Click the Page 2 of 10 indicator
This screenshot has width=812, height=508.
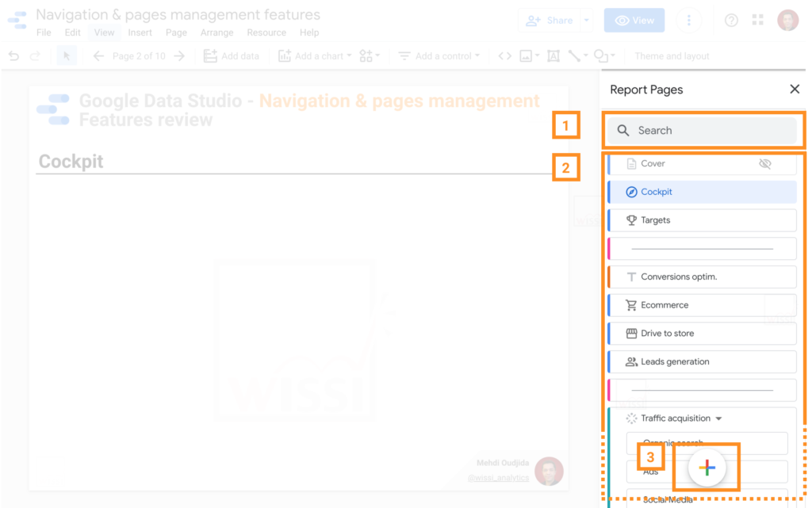tap(139, 55)
